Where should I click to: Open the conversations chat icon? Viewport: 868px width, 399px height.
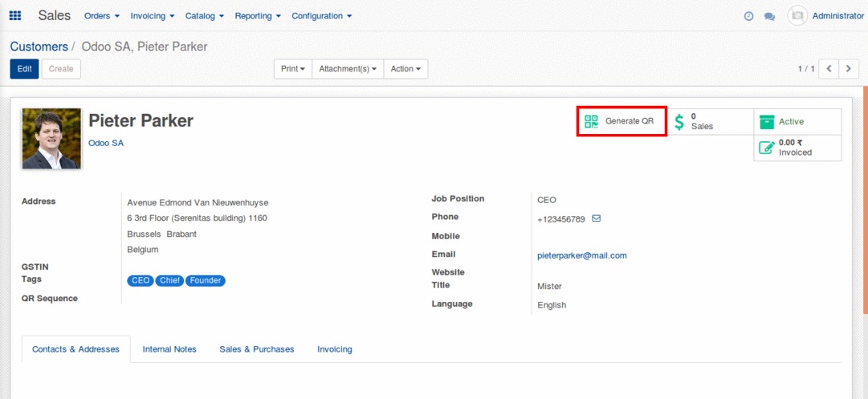pyautogui.click(x=769, y=17)
